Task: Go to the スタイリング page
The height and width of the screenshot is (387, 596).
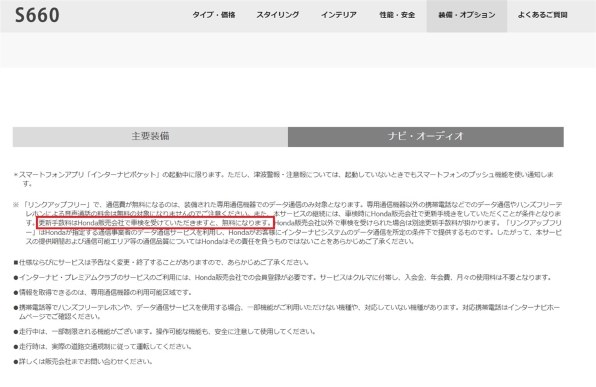Action: pos(277,15)
